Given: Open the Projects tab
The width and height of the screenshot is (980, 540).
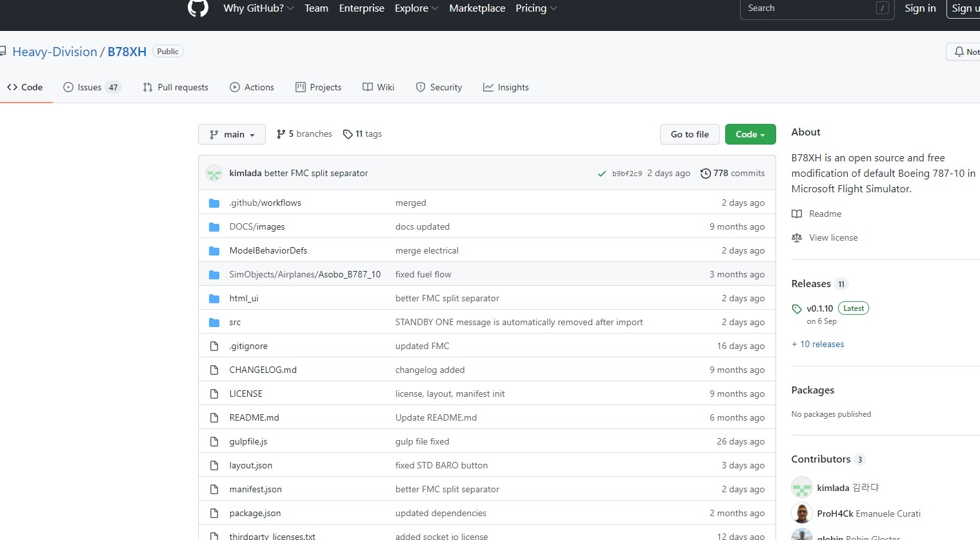Looking at the screenshot, I should pos(318,87).
